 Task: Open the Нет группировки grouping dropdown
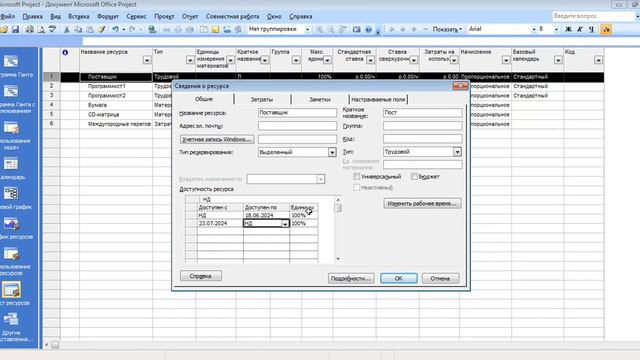pyautogui.click(x=307, y=29)
